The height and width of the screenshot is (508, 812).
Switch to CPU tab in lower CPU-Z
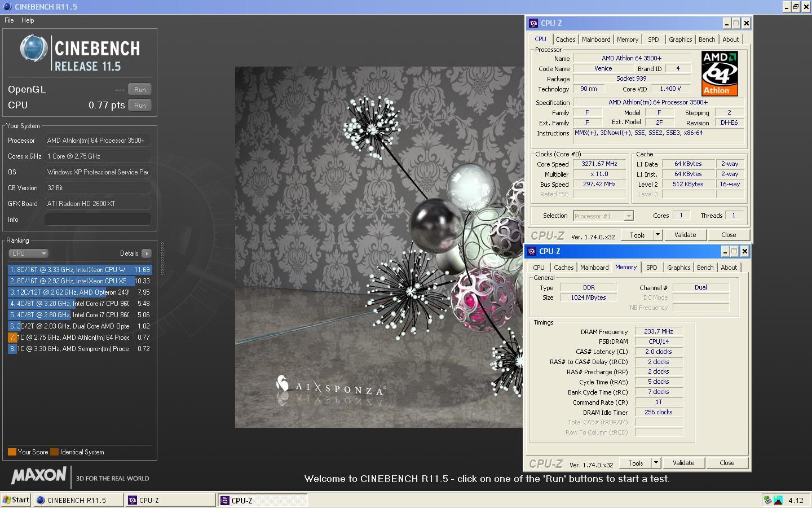point(539,268)
